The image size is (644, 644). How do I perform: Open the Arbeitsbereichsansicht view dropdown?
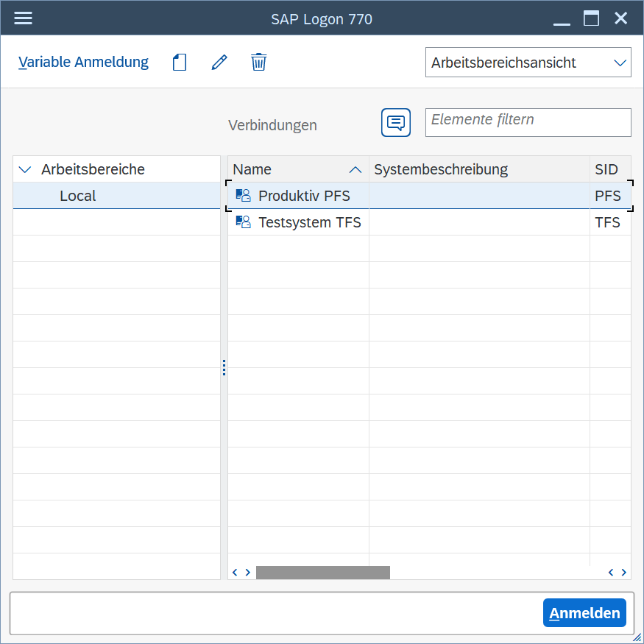click(x=620, y=63)
